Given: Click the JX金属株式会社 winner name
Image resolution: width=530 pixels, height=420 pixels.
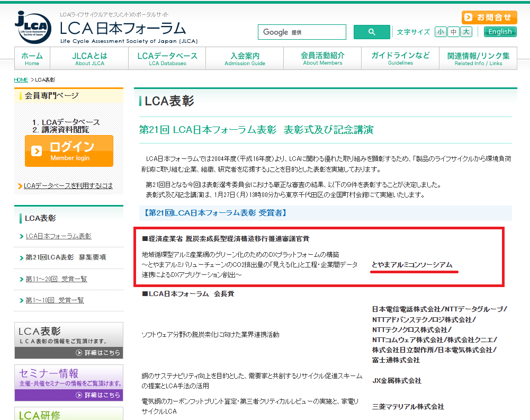Looking at the screenshot, I should [x=397, y=381].
